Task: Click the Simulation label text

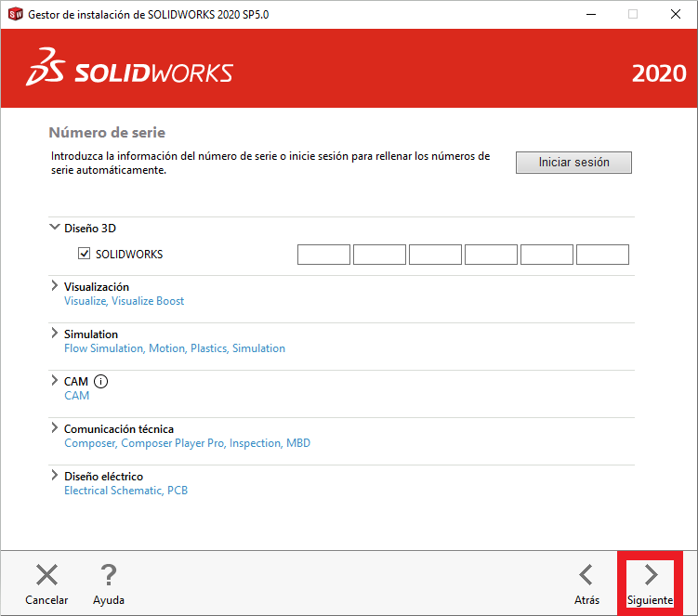Action: pyautogui.click(x=91, y=334)
